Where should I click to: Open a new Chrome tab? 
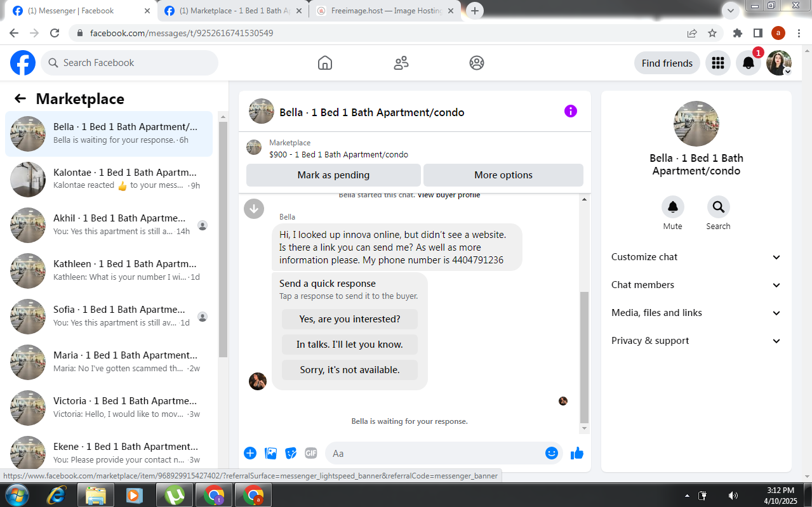tap(475, 11)
